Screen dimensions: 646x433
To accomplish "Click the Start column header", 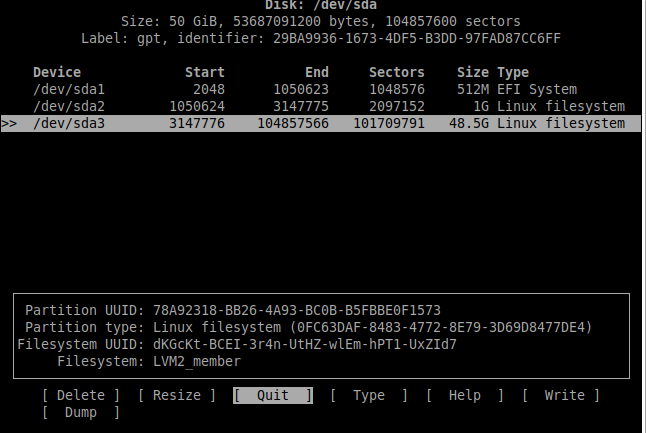I will tap(205, 72).
